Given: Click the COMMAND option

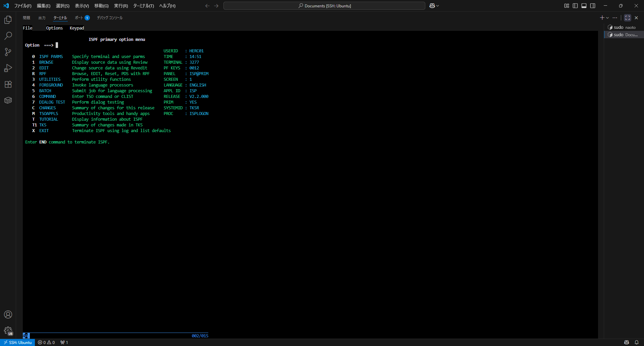Looking at the screenshot, I should pos(47,97).
